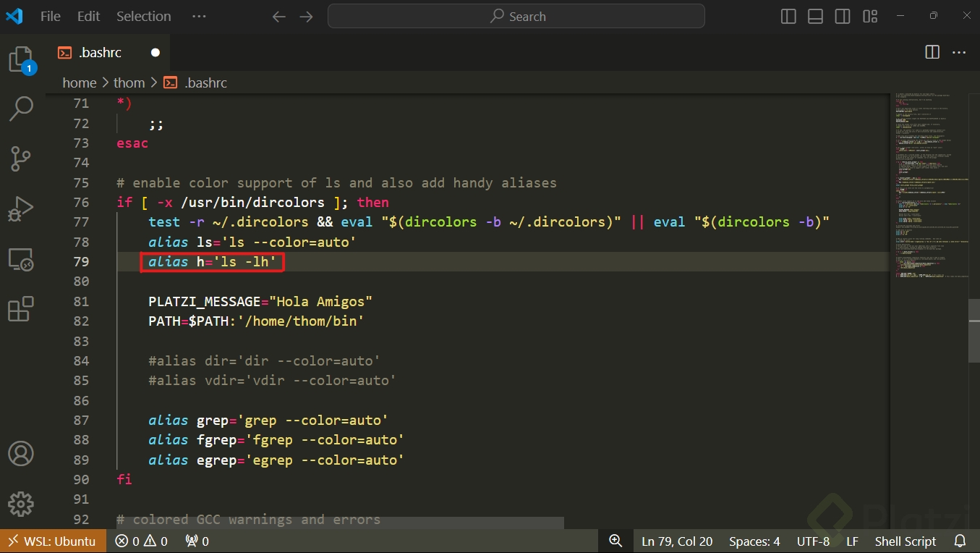This screenshot has height=553, width=980.
Task: Toggle the bottom panel layout icon
Action: 816,17
